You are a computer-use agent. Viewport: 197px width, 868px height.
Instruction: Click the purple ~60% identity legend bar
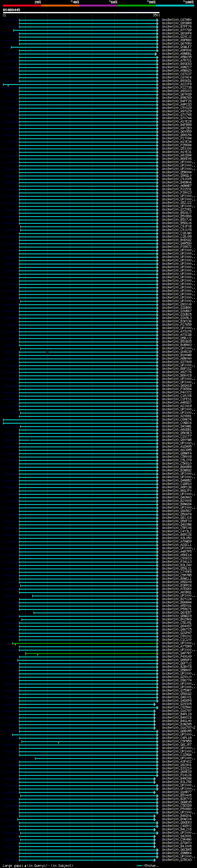(98, 6)
